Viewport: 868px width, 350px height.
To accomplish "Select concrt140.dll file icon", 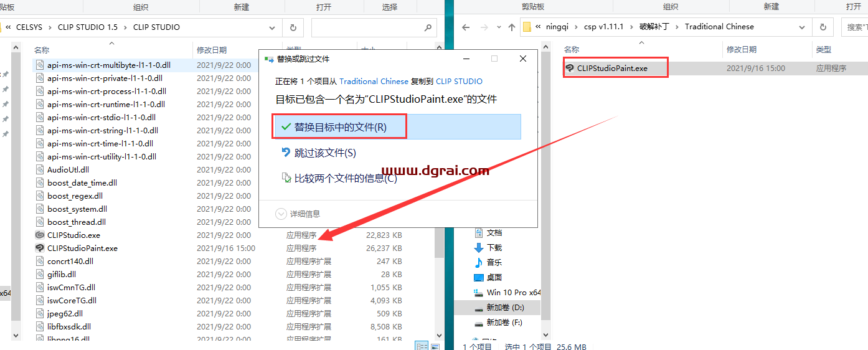I will tap(40, 262).
